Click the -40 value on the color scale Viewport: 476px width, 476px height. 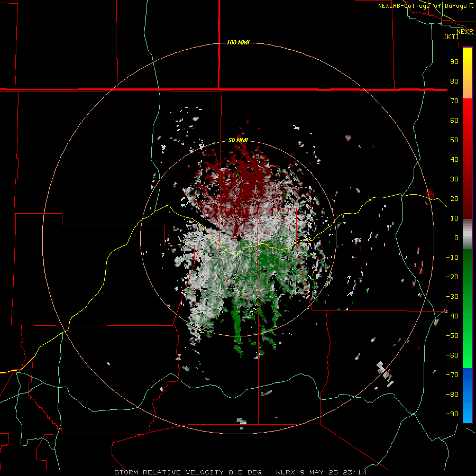452,316
